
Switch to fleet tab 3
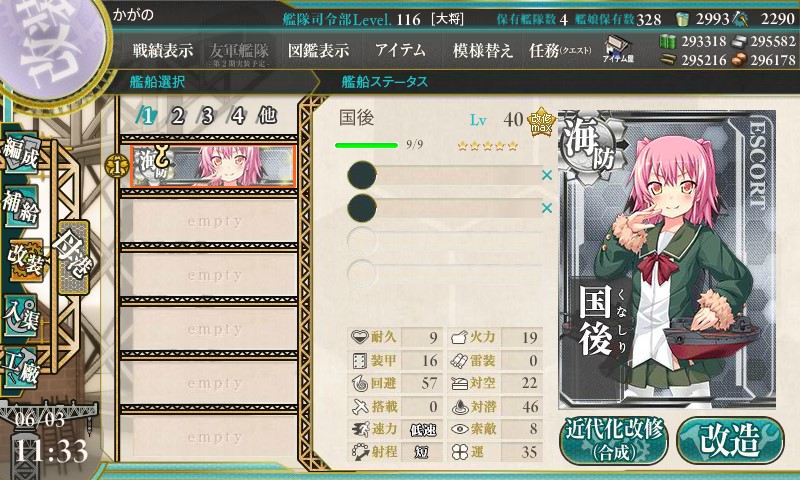[207, 116]
